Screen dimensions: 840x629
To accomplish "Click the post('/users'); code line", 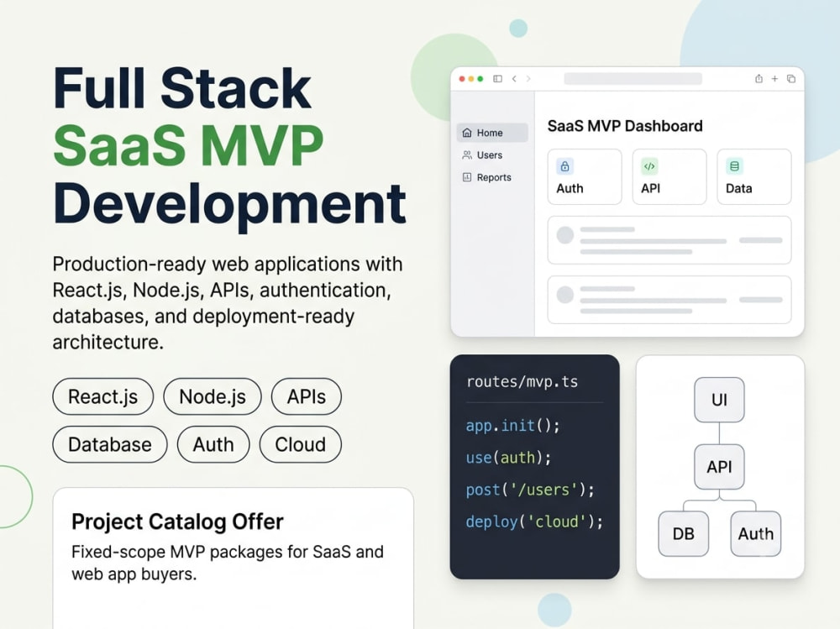I will click(x=530, y=490).
